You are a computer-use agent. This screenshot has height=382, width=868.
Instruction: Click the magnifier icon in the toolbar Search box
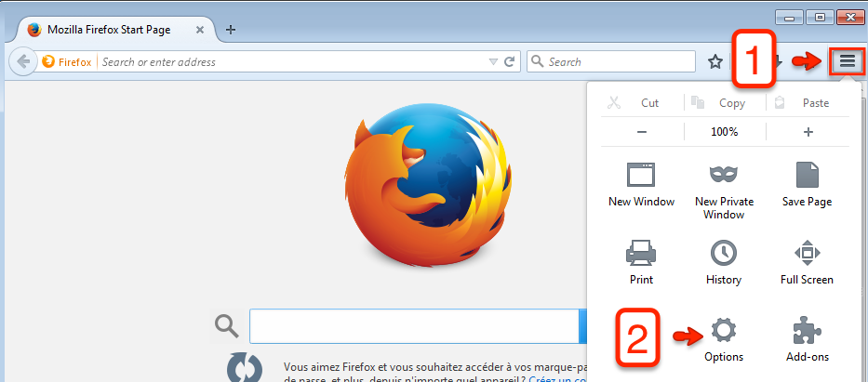(538, 62)
